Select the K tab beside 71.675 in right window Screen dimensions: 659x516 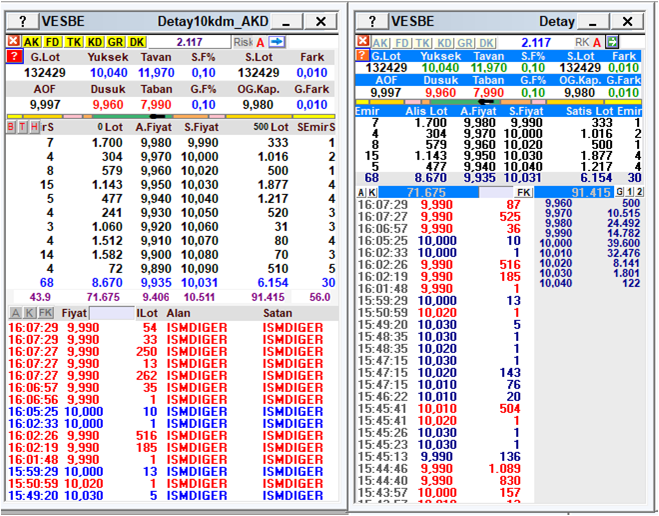(372, 193)
